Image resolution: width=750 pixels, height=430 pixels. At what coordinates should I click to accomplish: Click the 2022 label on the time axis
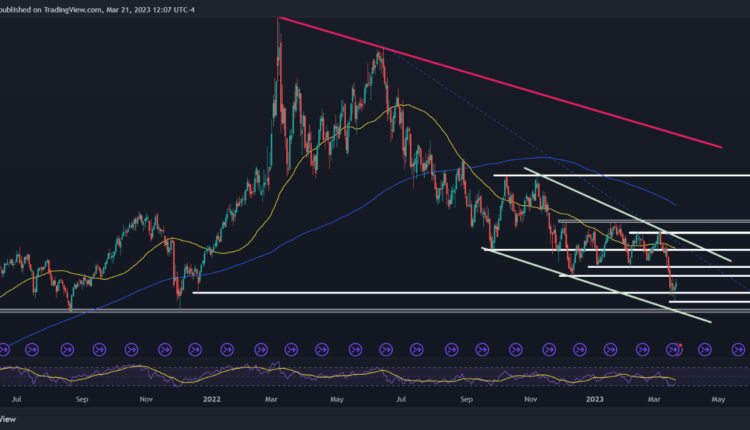click(210, 397)
